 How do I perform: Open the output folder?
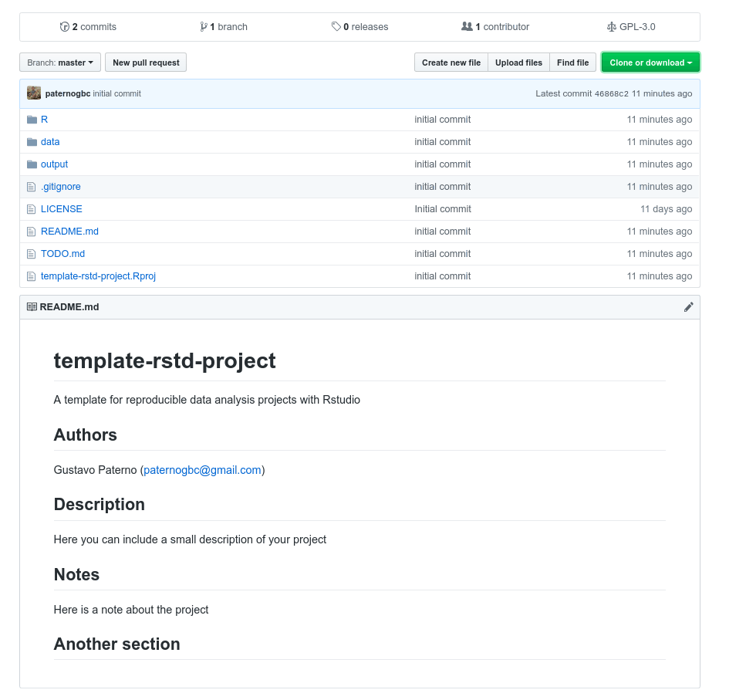click(54, 164)
